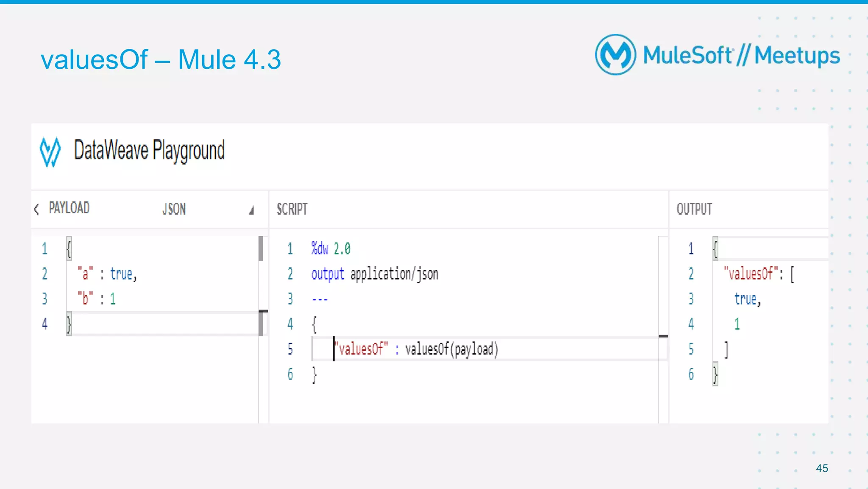Click the MuleSoft circular logo
Image resolution: width=868 pixels, height=489 pixels.
[615, 55]
